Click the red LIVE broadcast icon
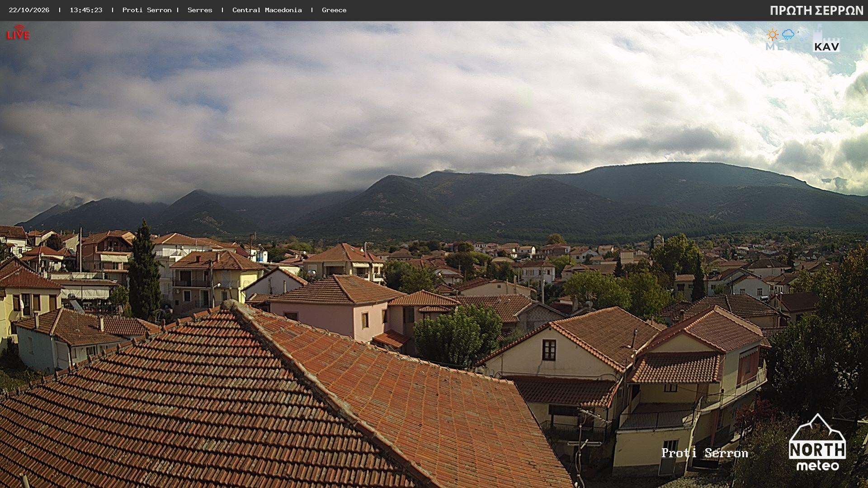 coord(18,32)
